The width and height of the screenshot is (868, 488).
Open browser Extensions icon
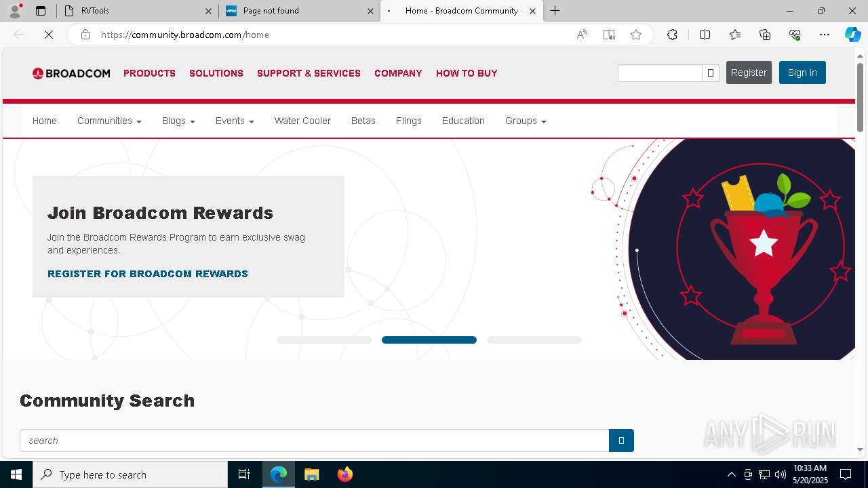point(672,35)
